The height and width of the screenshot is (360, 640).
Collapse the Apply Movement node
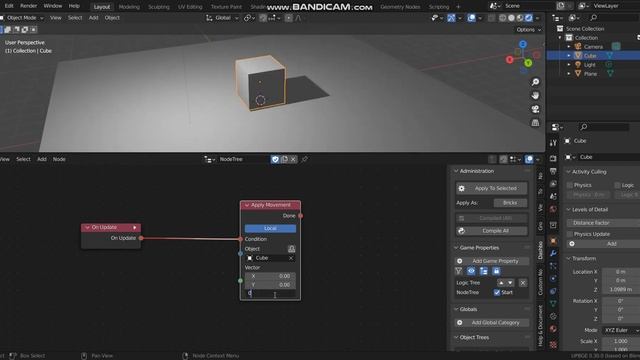(x=247, y=205)
